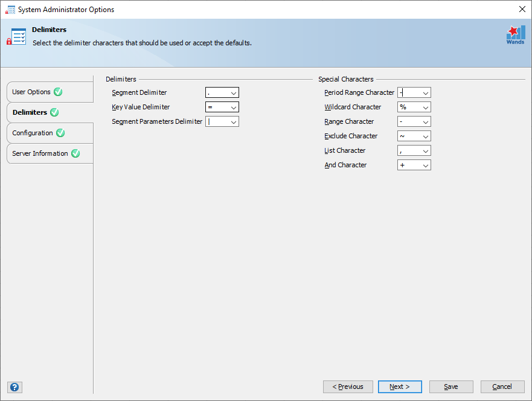
Task: Expand the And Character dropdown arrow
Action: (426, 165)
